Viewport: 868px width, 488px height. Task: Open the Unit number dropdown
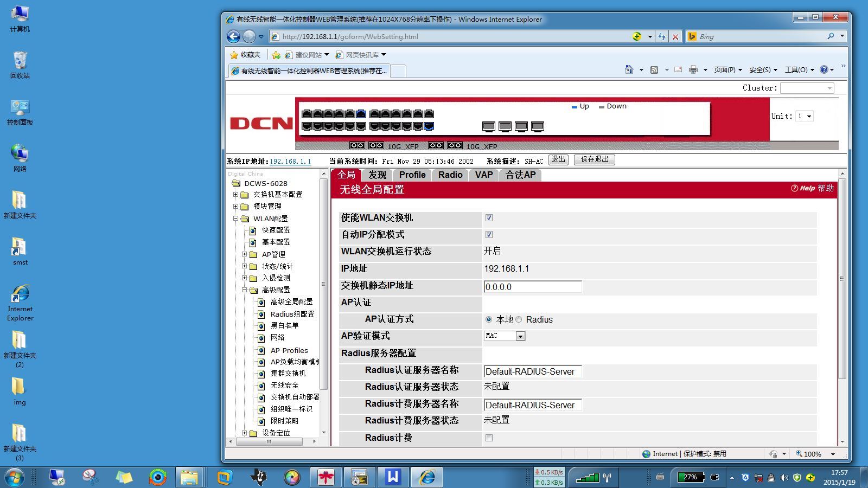tap(804, 116)
